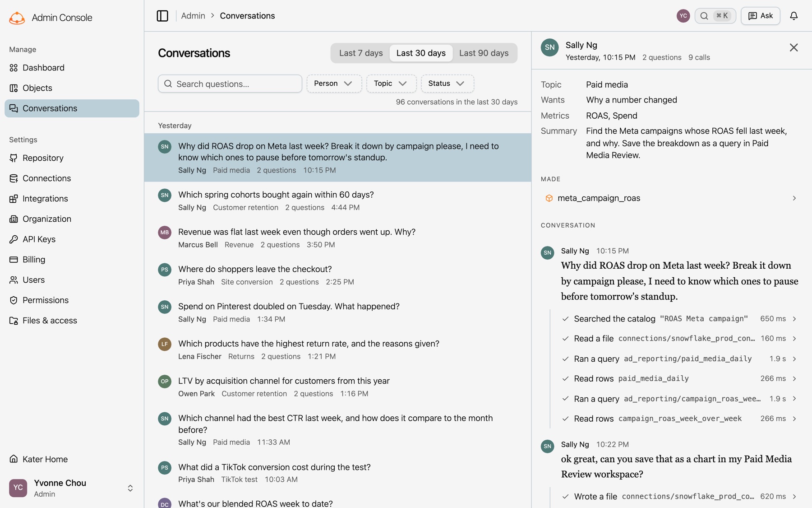The image size is (812, 508).
Task: Open 'Where do shoppers leave the checkout?' conversation
Action: tap(337, 275)
